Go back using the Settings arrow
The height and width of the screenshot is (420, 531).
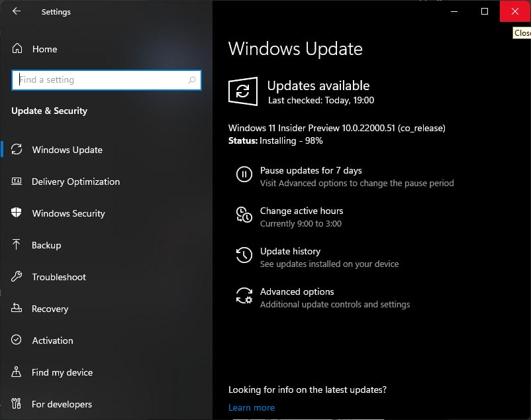tap(17, 11)
